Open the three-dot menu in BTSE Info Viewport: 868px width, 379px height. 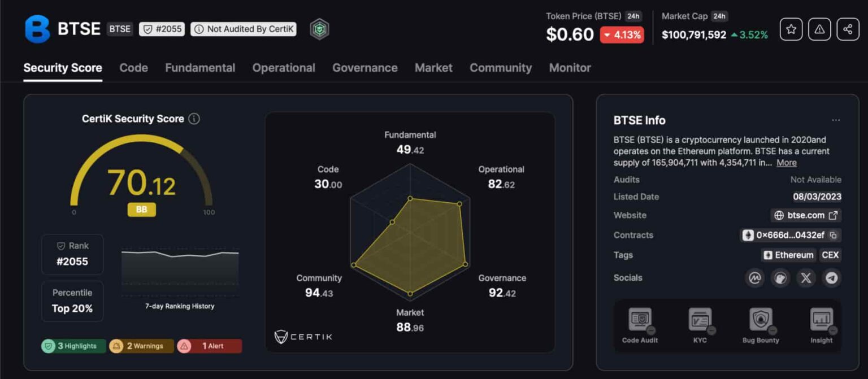(x=836, y=120)
